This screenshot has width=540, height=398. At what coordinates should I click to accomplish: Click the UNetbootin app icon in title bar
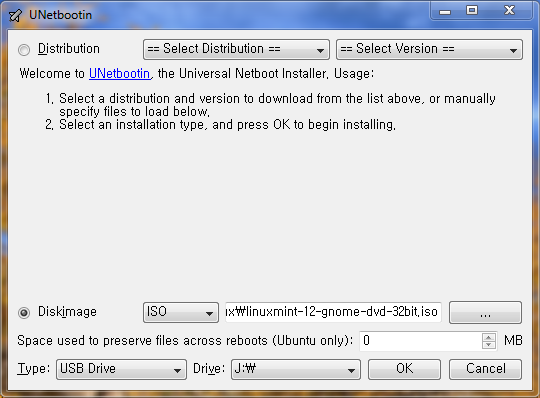coord(15,15)
